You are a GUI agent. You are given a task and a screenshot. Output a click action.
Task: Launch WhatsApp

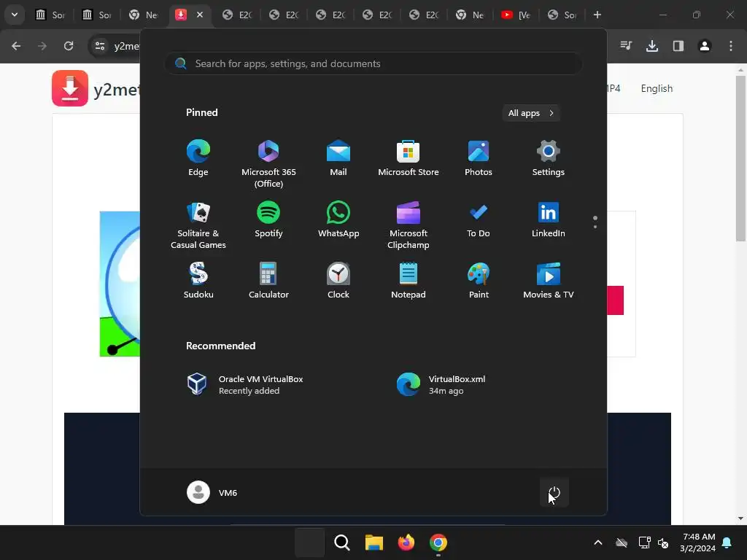click(338, 219)
